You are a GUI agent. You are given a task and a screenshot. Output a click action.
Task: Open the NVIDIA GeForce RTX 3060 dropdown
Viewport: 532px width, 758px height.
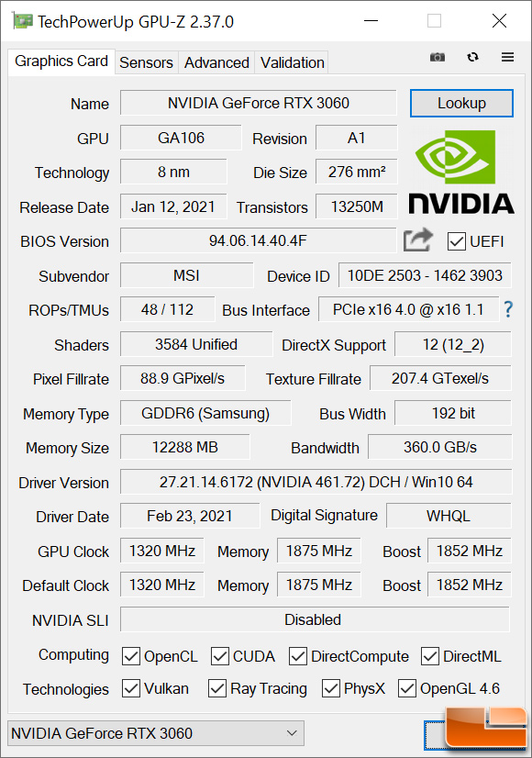tap(156, 733)
